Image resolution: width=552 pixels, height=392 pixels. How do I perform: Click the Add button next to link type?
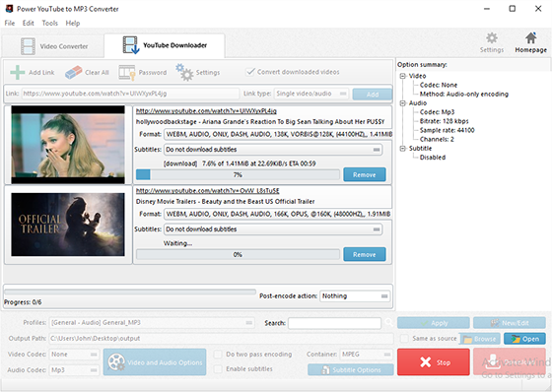[x=373, y=94]
